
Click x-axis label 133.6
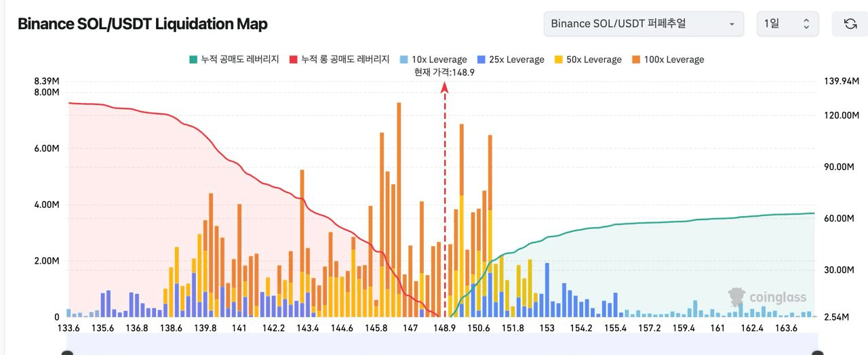(69, 328)
